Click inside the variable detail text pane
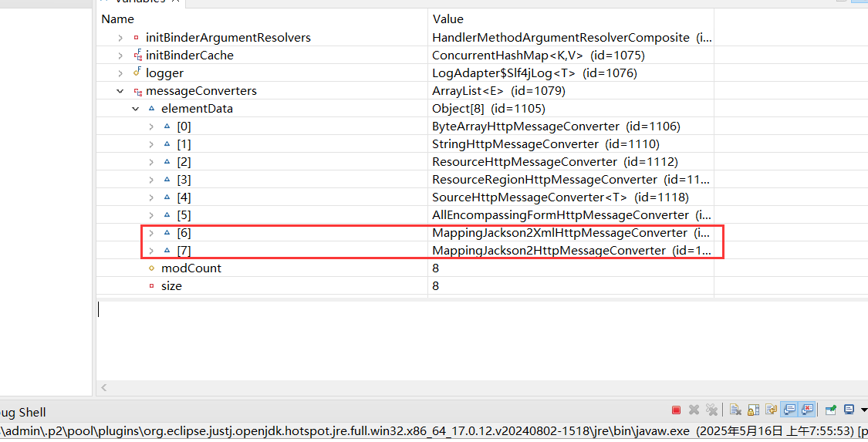868x442 pixels. click(x=481, y=340)
